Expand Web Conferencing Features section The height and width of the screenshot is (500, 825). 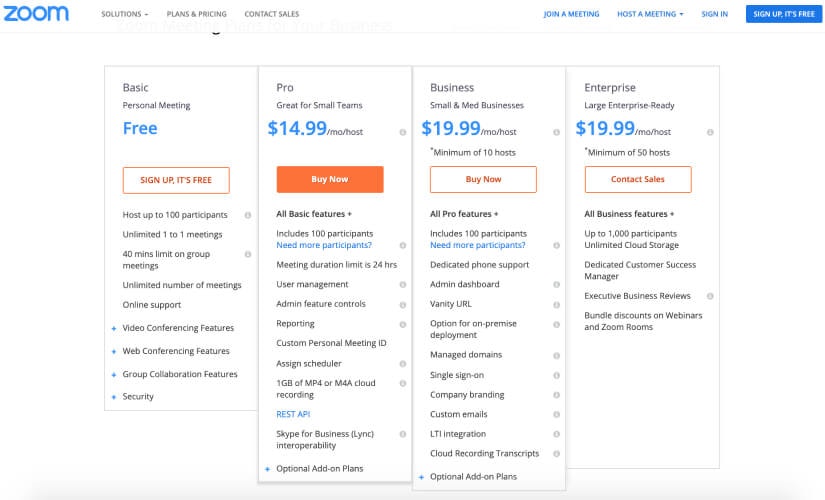coord(175,351)
